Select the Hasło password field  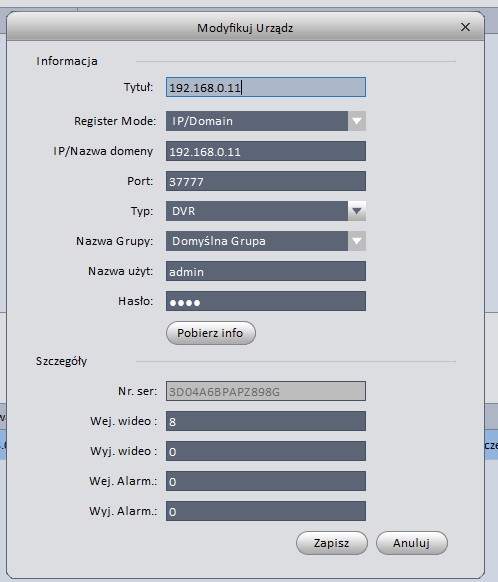pos(266,301)
